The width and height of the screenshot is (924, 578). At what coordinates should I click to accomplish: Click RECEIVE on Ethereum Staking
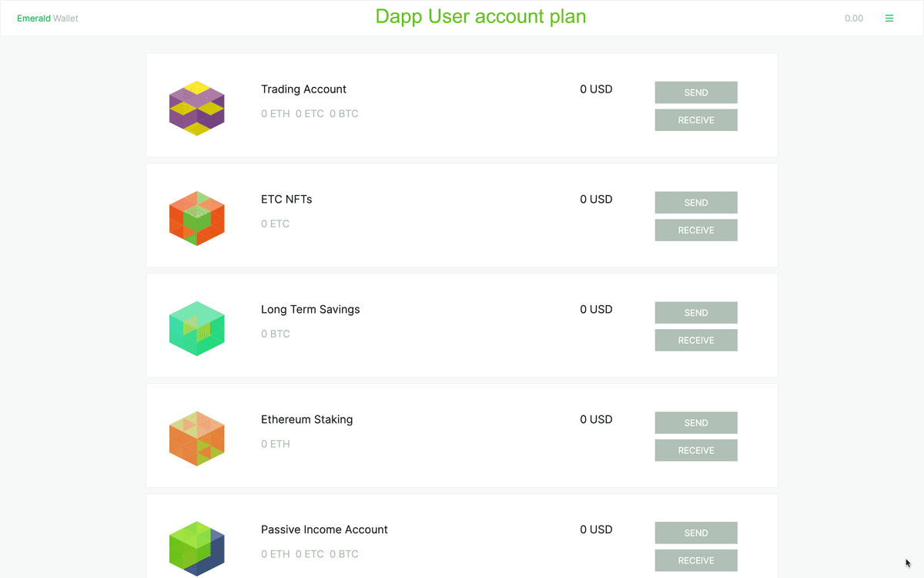[x=695, y=450]
